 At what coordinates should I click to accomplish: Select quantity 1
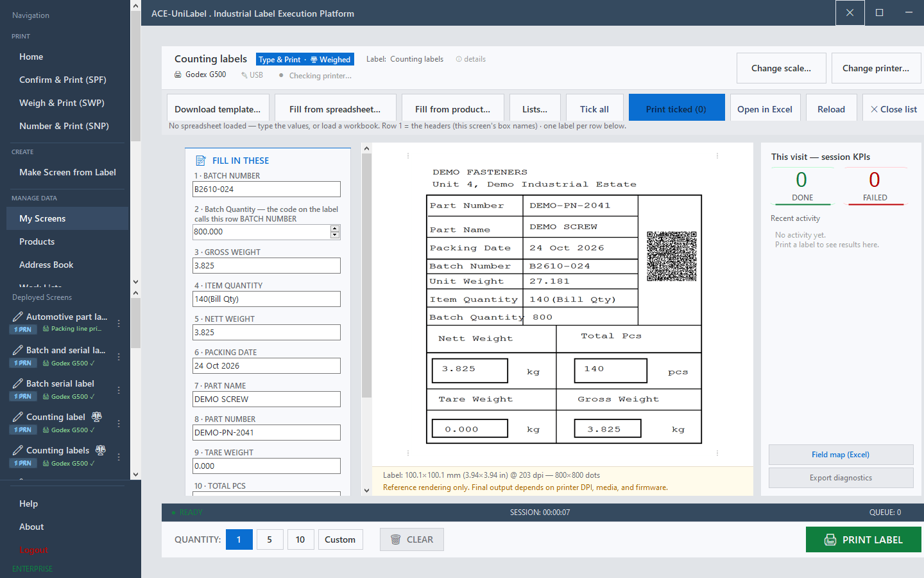coord(239,539)
